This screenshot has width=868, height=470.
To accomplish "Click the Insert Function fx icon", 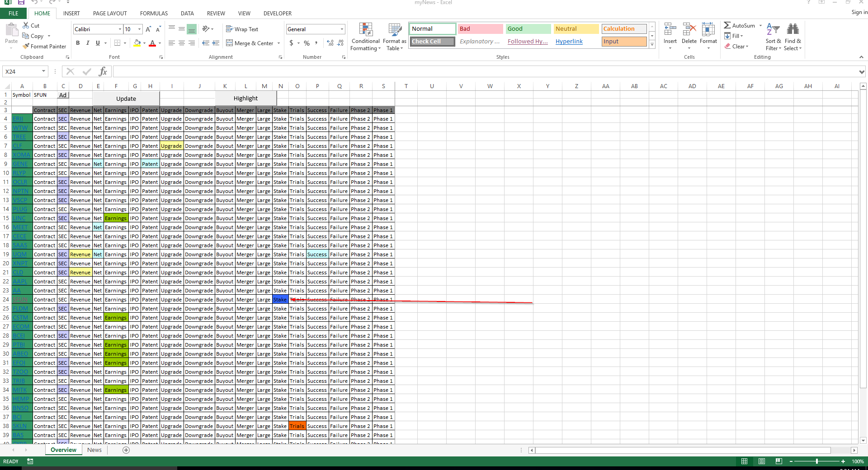I will tap(103, 71).
